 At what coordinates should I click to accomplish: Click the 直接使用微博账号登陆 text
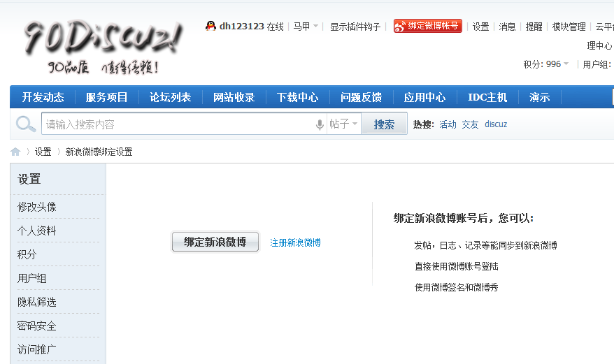click(456, 267)
